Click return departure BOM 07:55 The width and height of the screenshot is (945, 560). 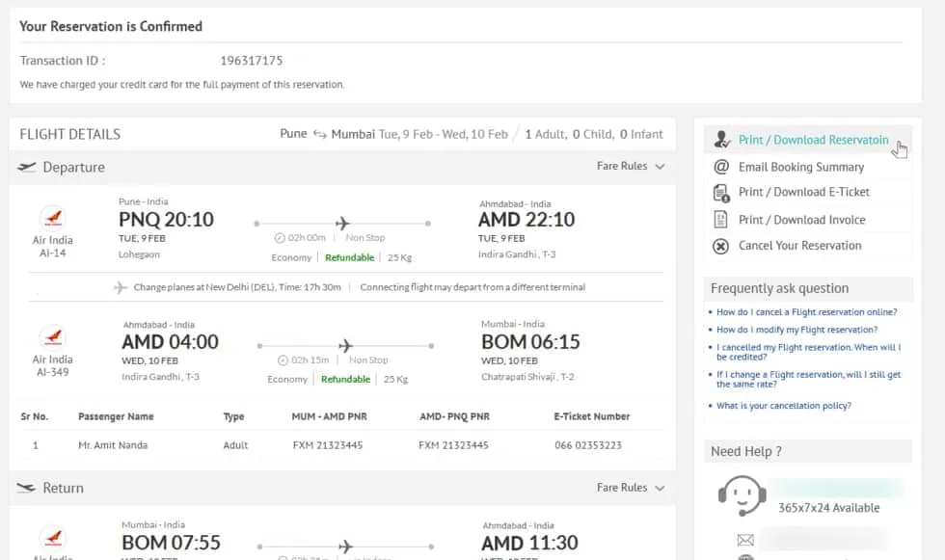coord(172,544)
